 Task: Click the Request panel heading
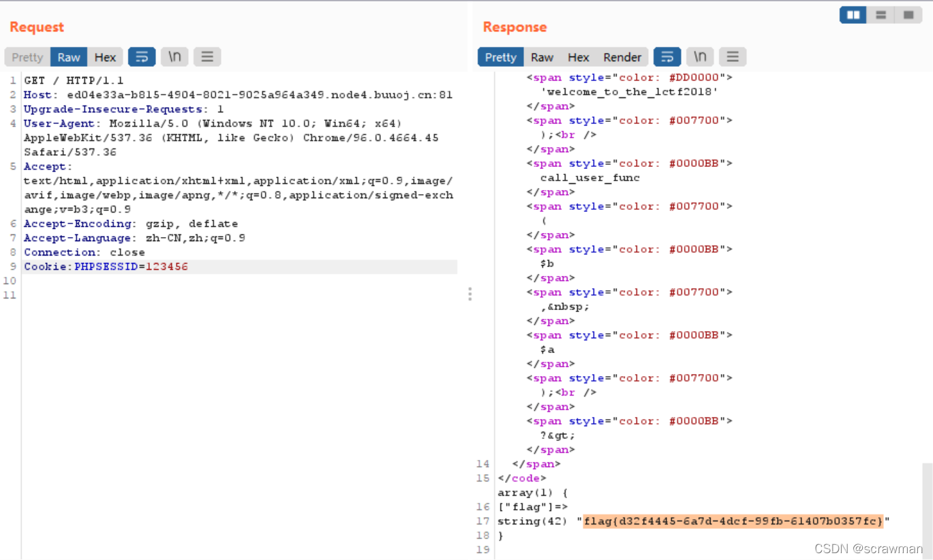point(37,27)
